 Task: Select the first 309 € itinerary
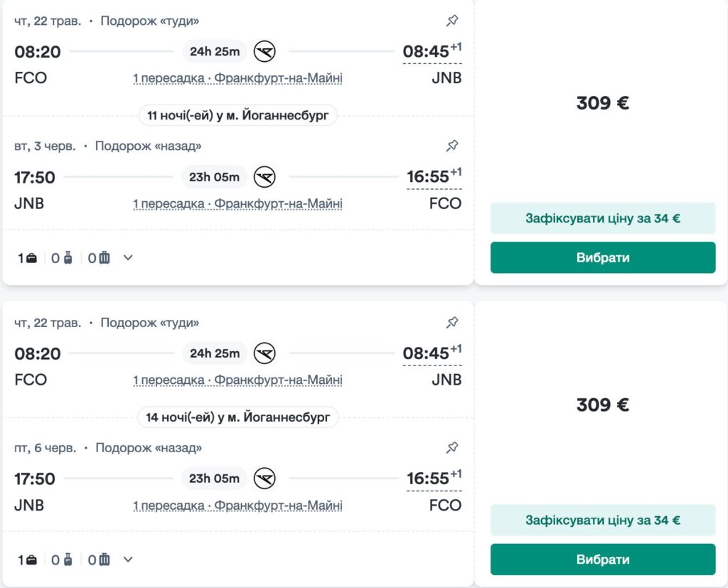pos(602,257)
